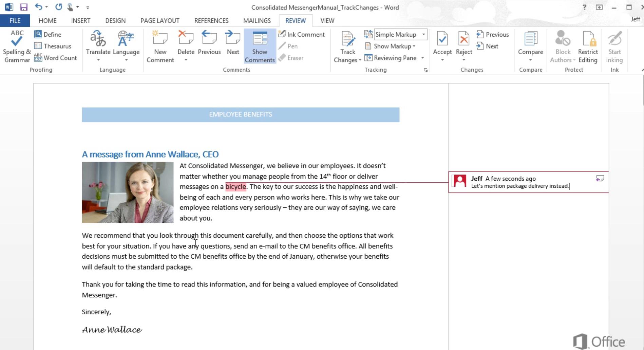This screenshot has width=644, height=350.
Task: Expand the Translate dropdown arrow
Action: 98,60
